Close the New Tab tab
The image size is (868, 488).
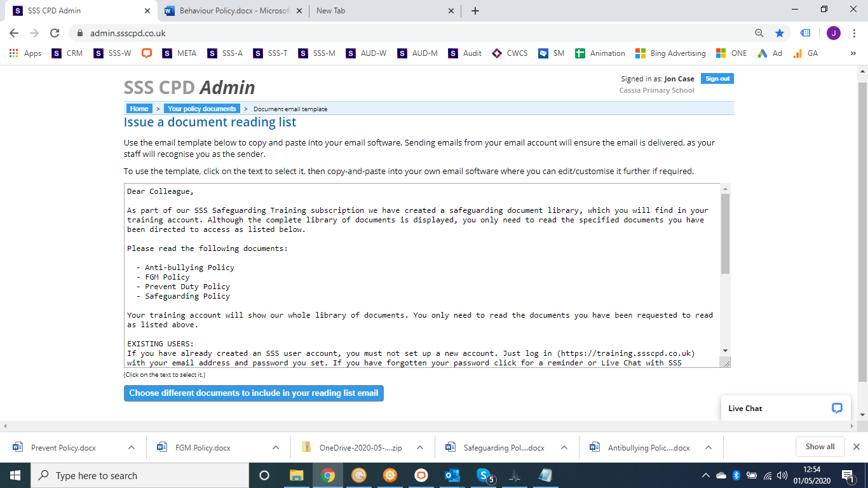451,11
